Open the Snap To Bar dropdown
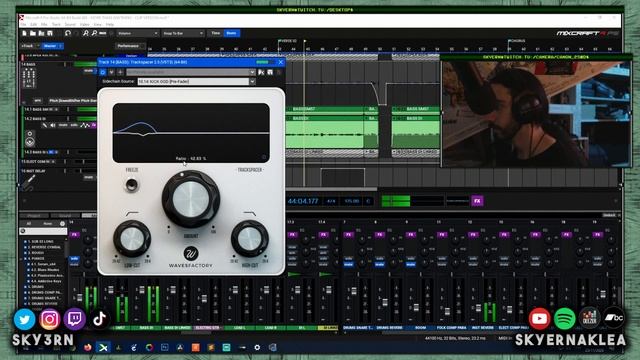This screenshot has height=360, width=640. 182,33
